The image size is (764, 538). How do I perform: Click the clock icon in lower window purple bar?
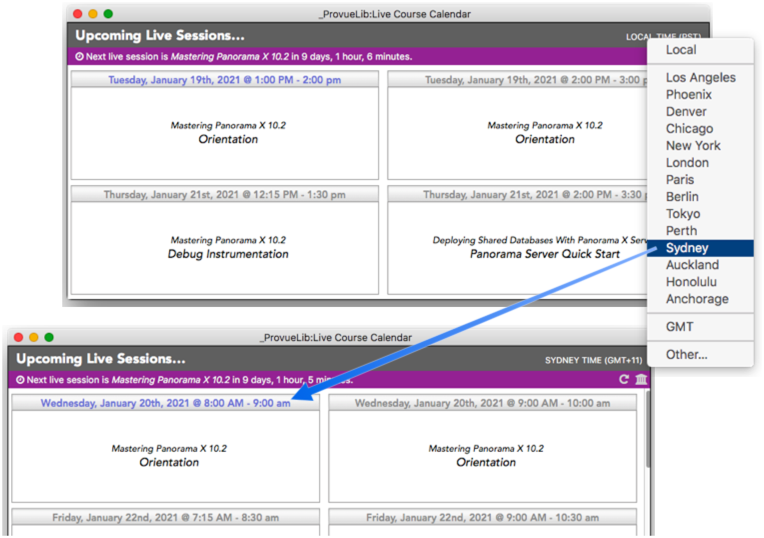(x=20, y=380)
